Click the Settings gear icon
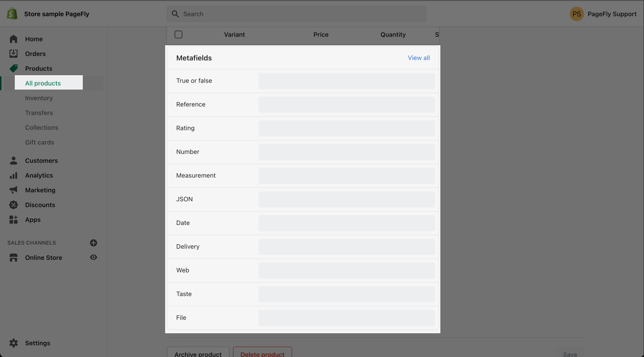Image resolution: width=644 pixels, height=357 pixels. click(x=13, y=343)
